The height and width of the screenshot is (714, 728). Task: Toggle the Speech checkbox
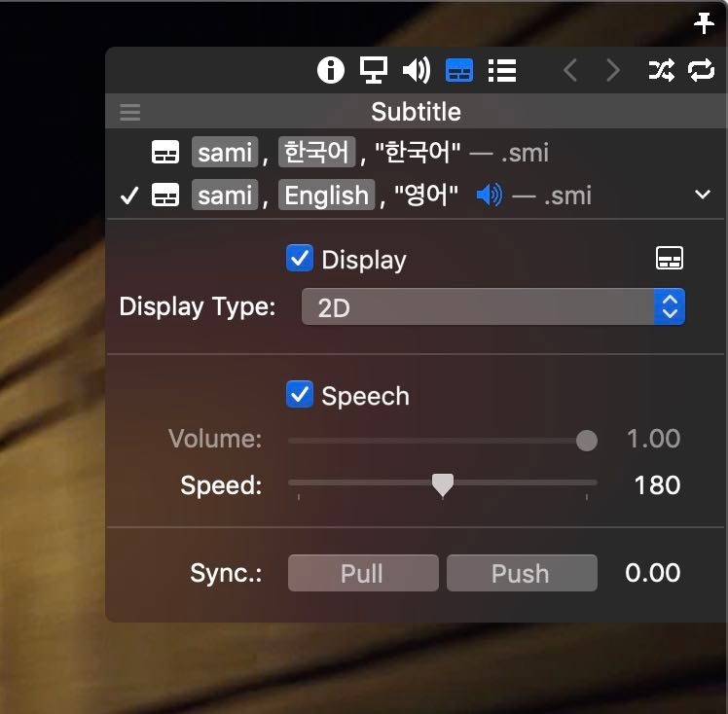tap(300, 394)
